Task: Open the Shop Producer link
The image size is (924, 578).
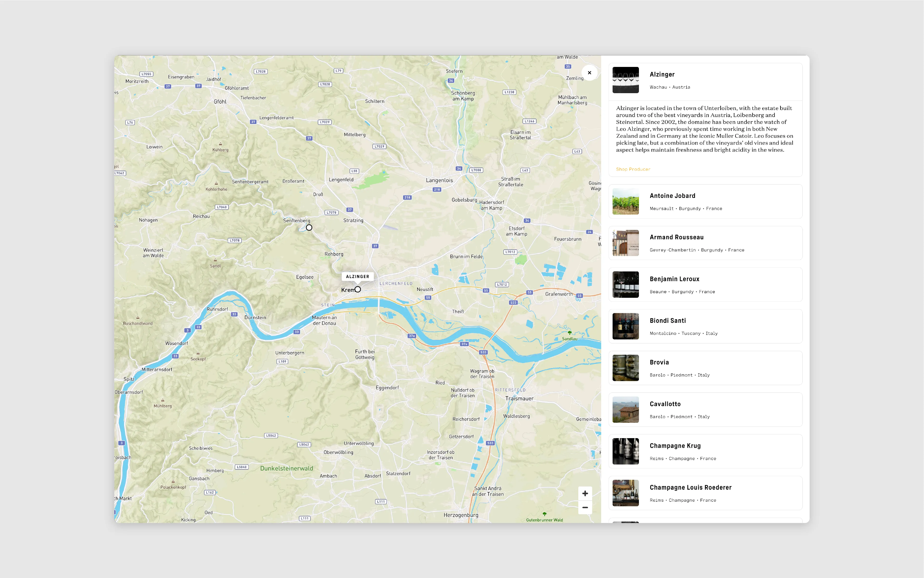Action: point(633,169)
